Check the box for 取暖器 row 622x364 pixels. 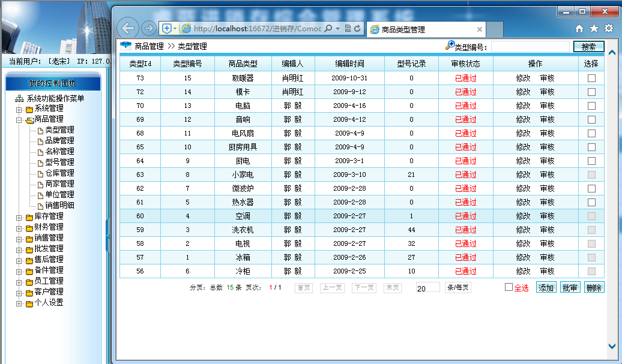(591, 78)
